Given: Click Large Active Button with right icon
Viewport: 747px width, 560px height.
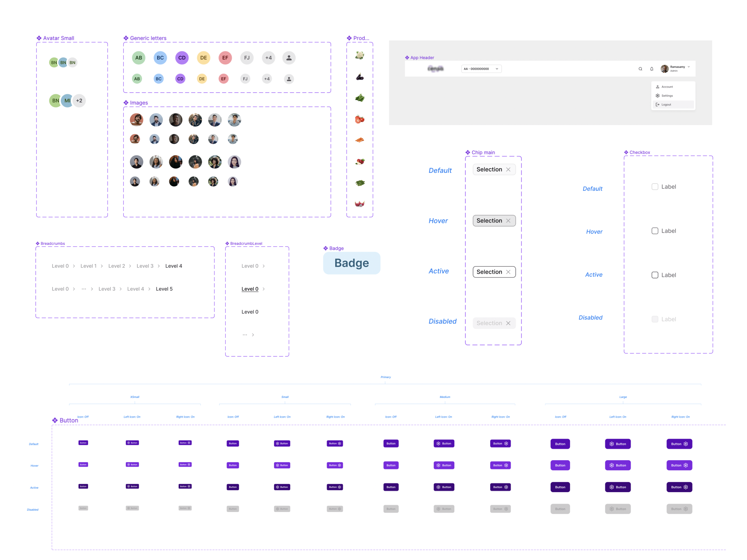Looking at the screenshot, I should (679, 487).
